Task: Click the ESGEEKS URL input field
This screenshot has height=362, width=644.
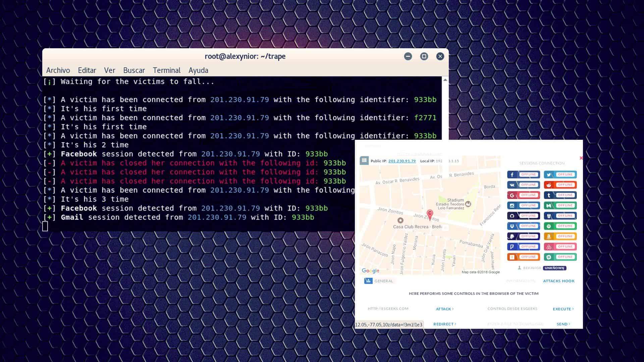Action: [x=388, y=309]
